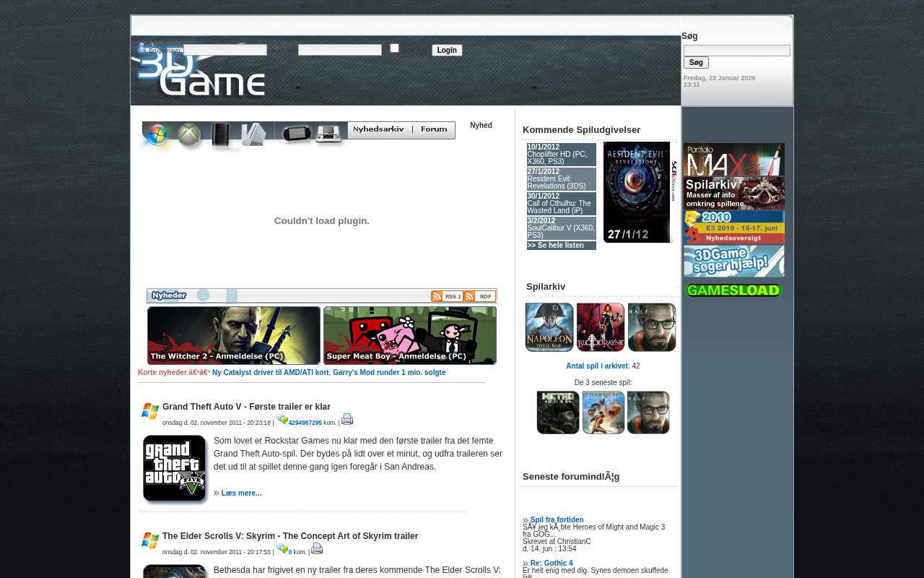Focus the Søg search text field
The height and width of the screenshot is (578, 924).
pos(737,51)
